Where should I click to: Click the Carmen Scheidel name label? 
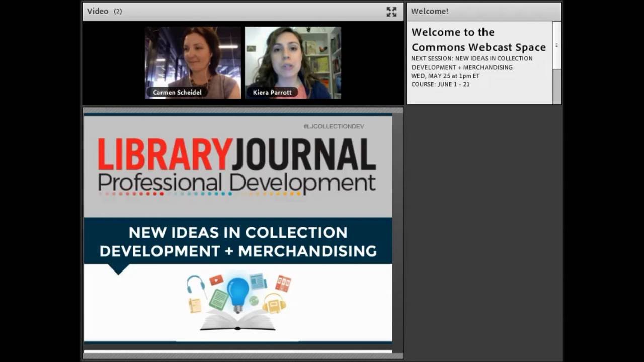[x=177, y=93]
